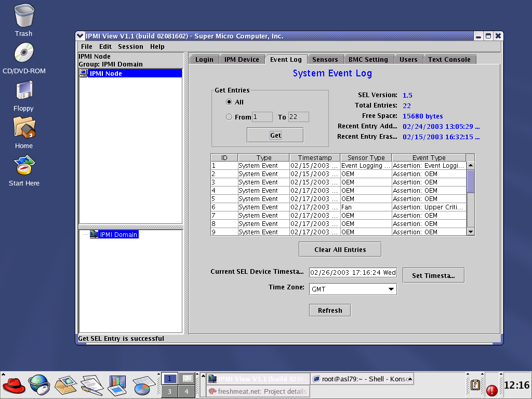532x399 pixels.
Task: Click the Recent Entry Added date value
Action: (441, 127)
